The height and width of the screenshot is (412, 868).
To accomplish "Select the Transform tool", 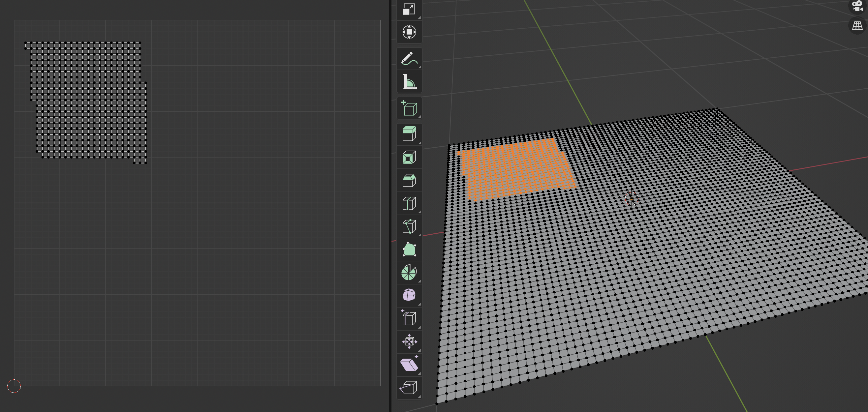I will (x=409, y=32).
